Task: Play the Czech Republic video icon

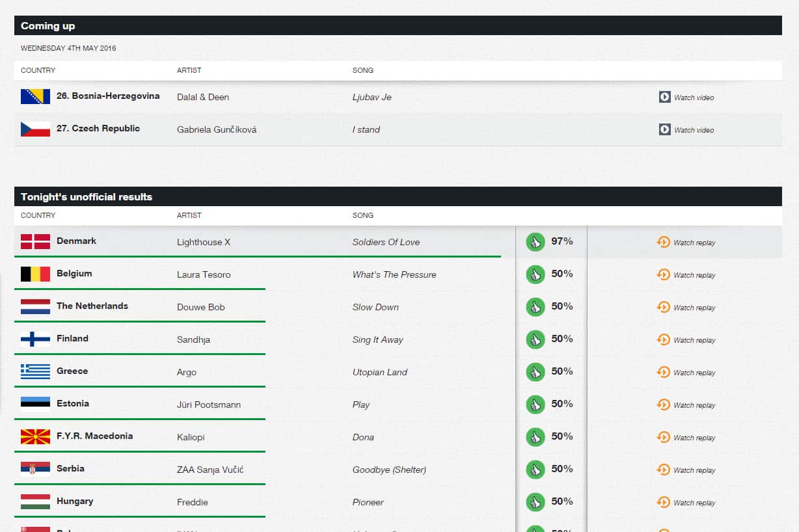Action: click(664, 129)
